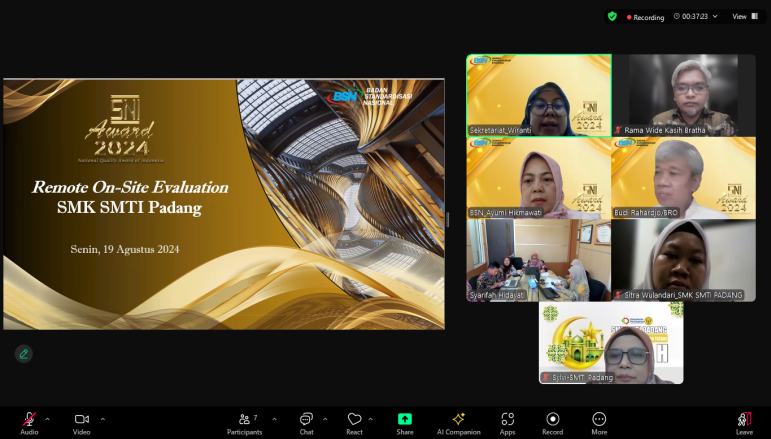The width and height of the screenshot is (771, 439).
Task: Click muted mic icon on Sylvi tile
Action: [546, 378]
